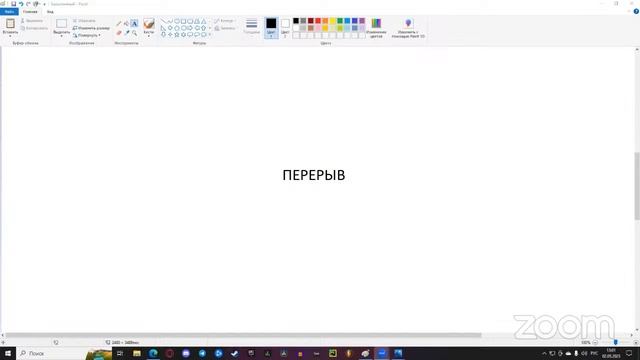Open Task View on the taskbar
Viewport: 640px width, 360px height.
(x=120, y=353)
